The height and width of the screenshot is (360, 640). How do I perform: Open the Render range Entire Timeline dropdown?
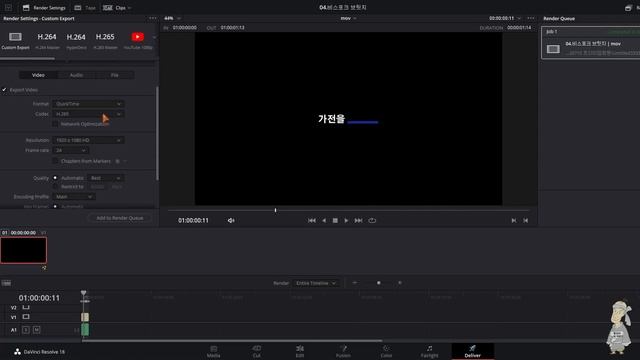316,283
